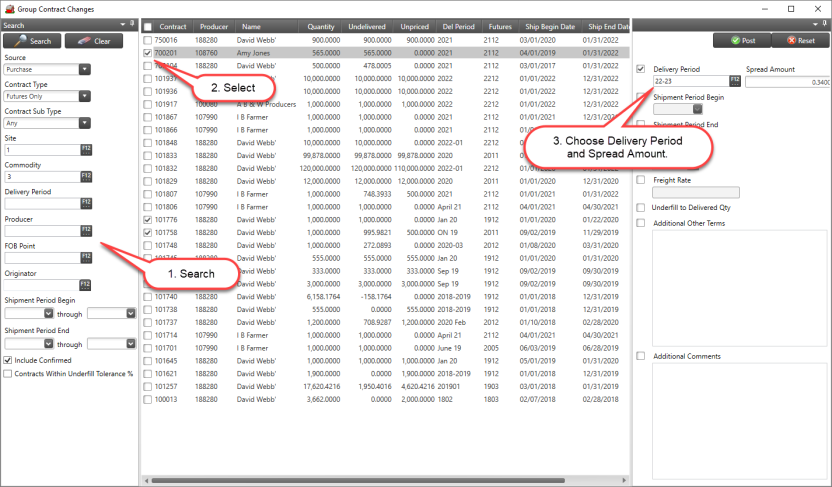Screen dimensions: 832x487
Task: Check the Freight Rate option
Action: click(641, 180)
